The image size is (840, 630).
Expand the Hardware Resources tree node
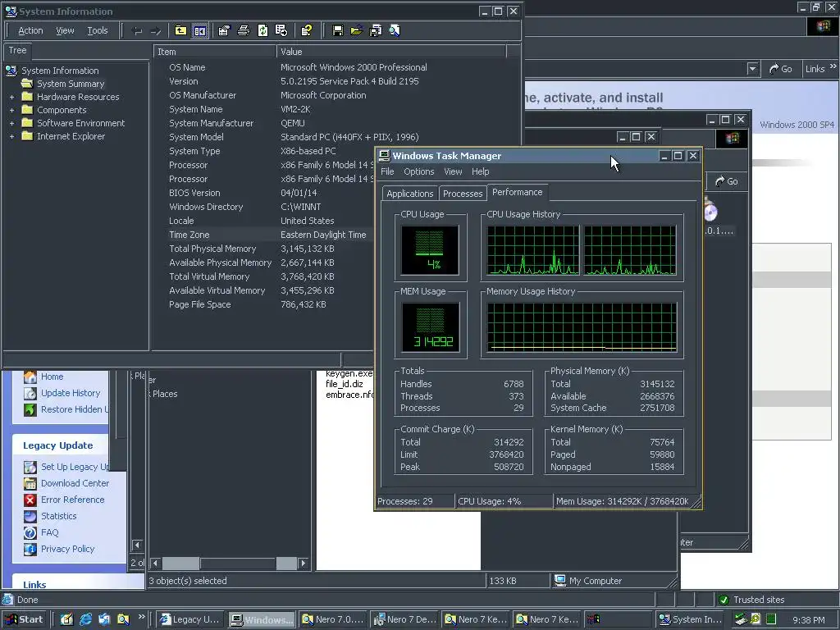pyautogui.click(x=11, y=97)
